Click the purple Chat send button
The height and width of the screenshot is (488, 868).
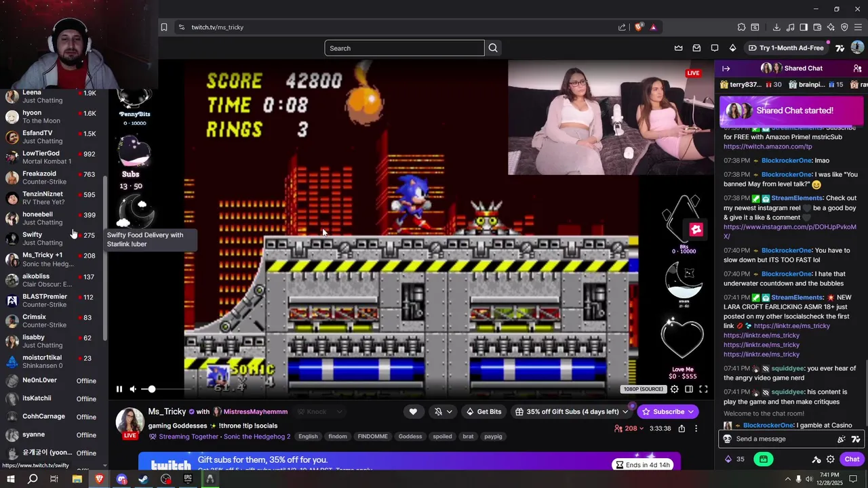(x=852, y=459)
